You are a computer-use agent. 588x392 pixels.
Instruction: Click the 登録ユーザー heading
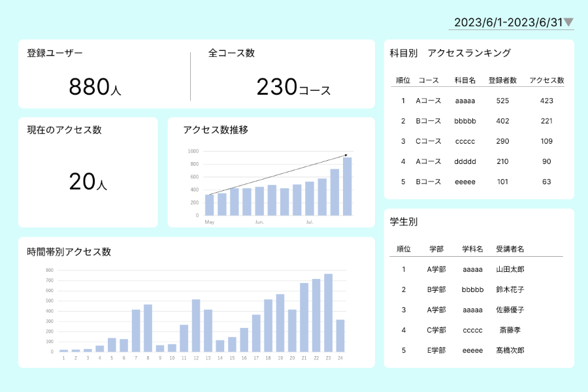pyautogui.click(x=55, y=53)
